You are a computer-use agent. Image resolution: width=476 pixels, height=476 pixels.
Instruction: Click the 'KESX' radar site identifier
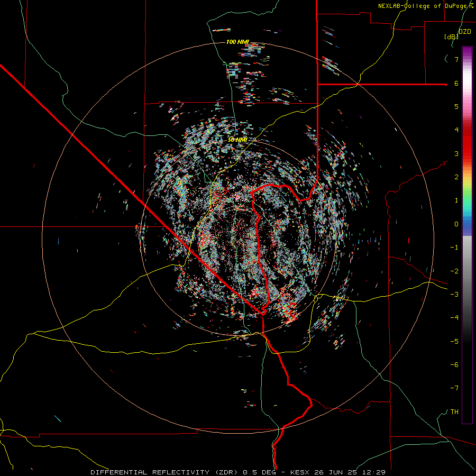tap(300, 472)
